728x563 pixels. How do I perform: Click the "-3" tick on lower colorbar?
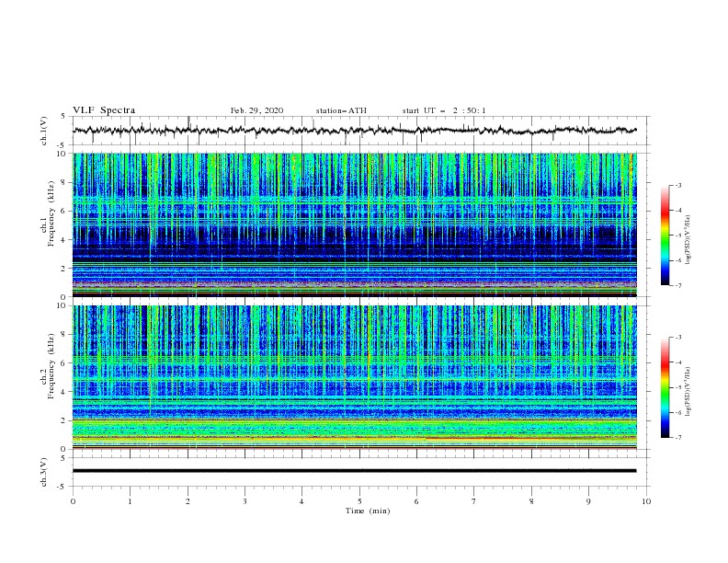[678, 338]
